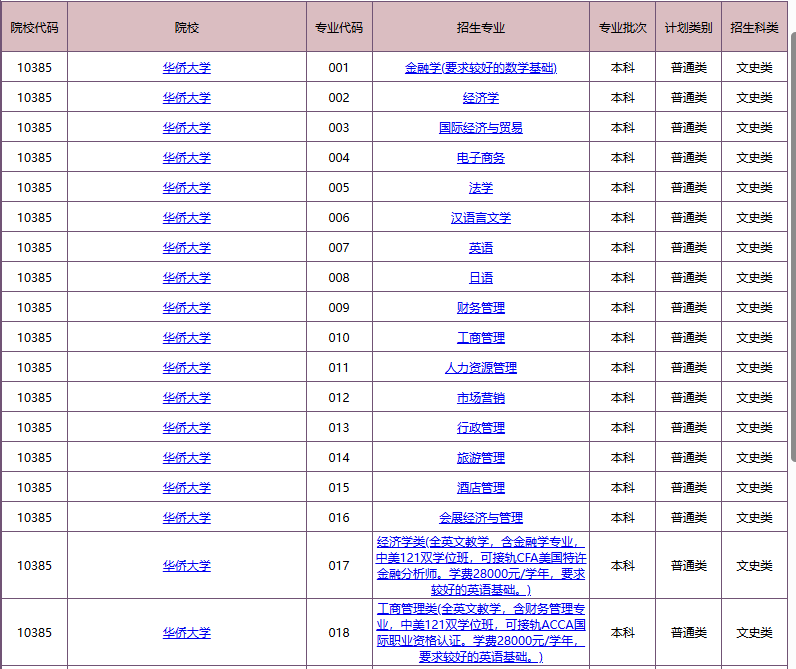Open the 工商管理 major link
796x669 pixels.
(481, 337)
